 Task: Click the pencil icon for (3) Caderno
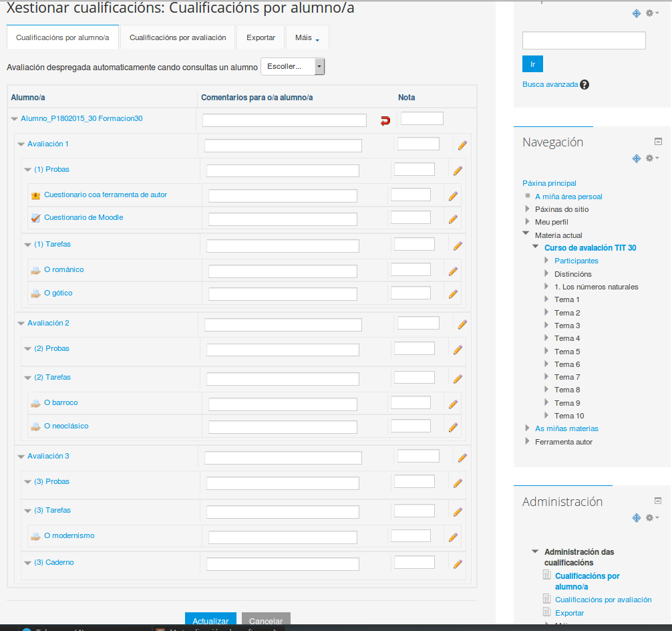coord(458,564)
